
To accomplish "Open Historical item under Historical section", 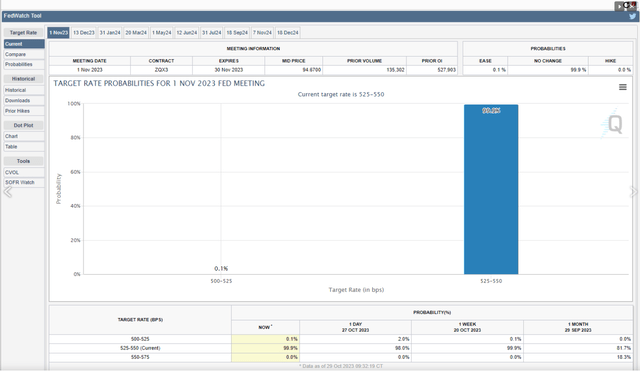I will (x=24, y=90).
